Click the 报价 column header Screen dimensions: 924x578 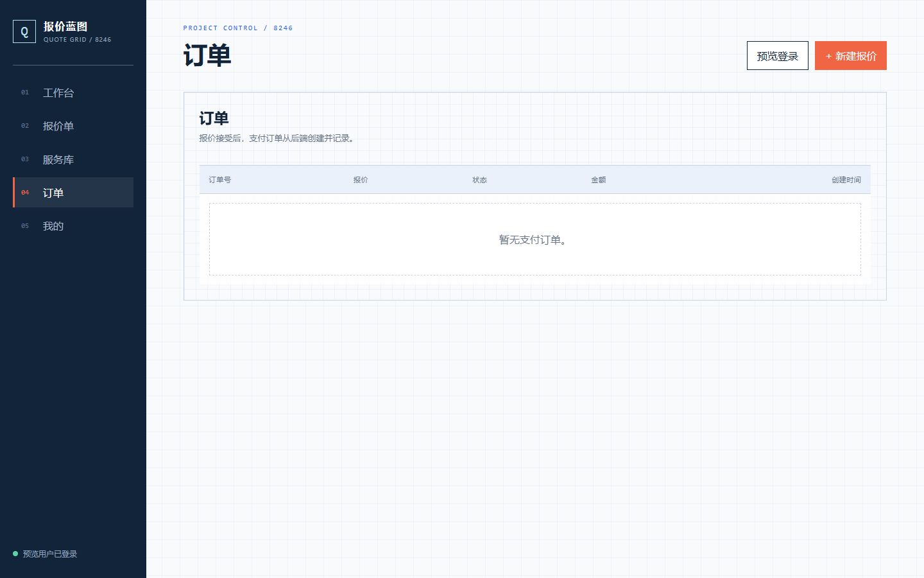pyautogui.click(x=361, y=180)
